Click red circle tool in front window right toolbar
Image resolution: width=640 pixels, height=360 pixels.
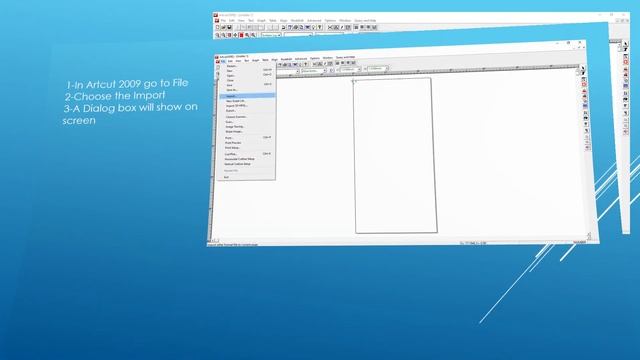coord(584,84)
